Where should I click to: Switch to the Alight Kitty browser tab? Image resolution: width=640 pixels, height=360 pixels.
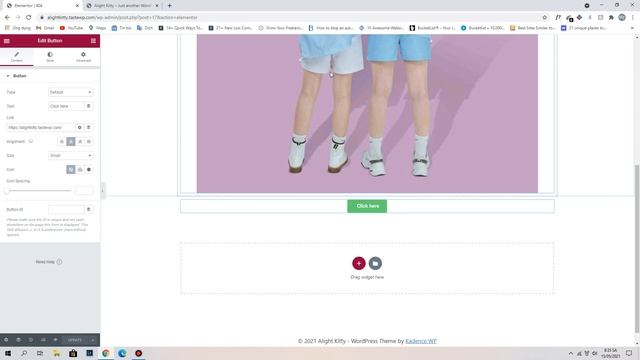pos(122,6)
